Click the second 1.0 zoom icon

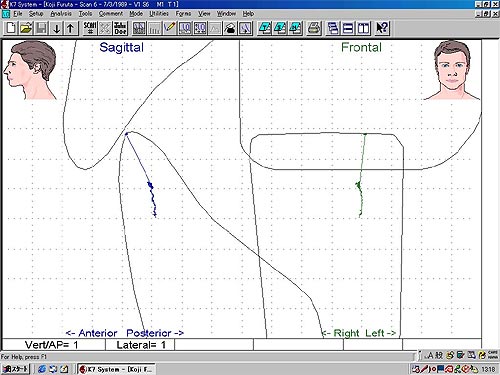tap(200, 28)
